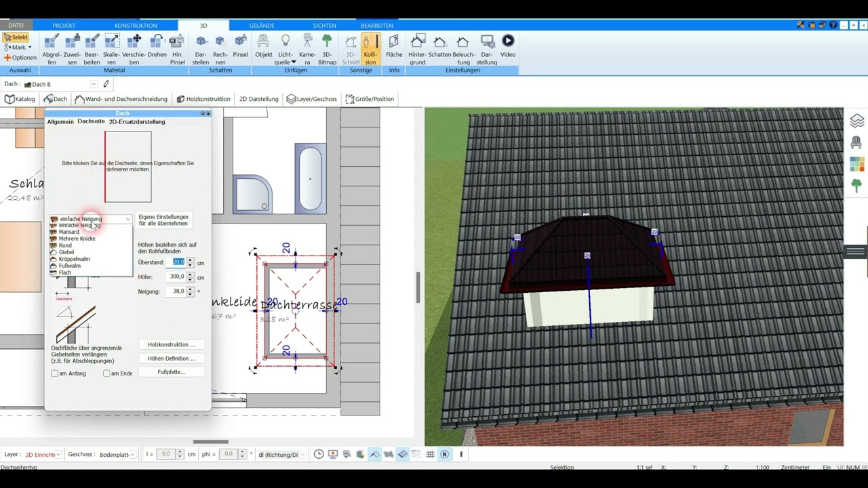Click the Höhe value field
This screenshot has height=488, width=868.
coord(175,277)
